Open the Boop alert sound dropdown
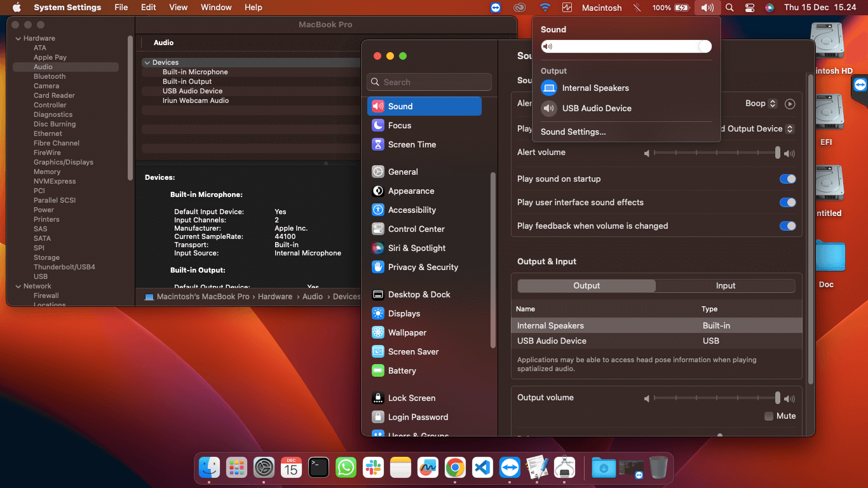The width and height of the screenshot is (868, 488). click(761, 104)
